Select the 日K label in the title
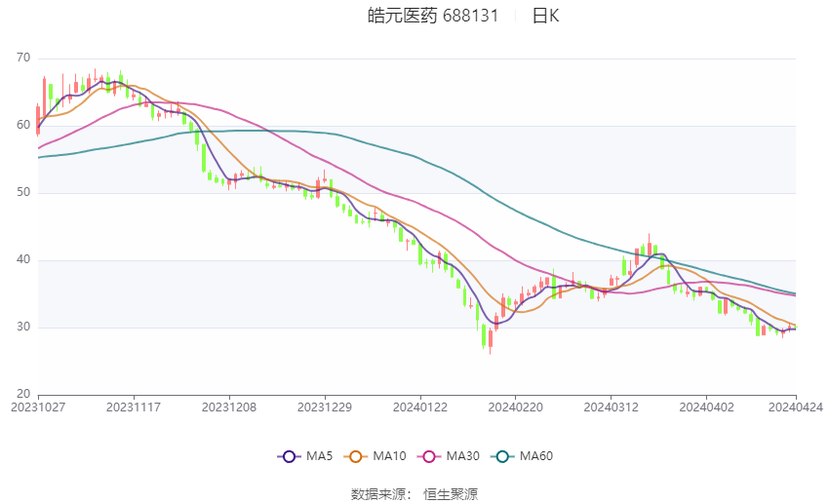This screenshot has width=829, height=504. [x=545, y=16]
